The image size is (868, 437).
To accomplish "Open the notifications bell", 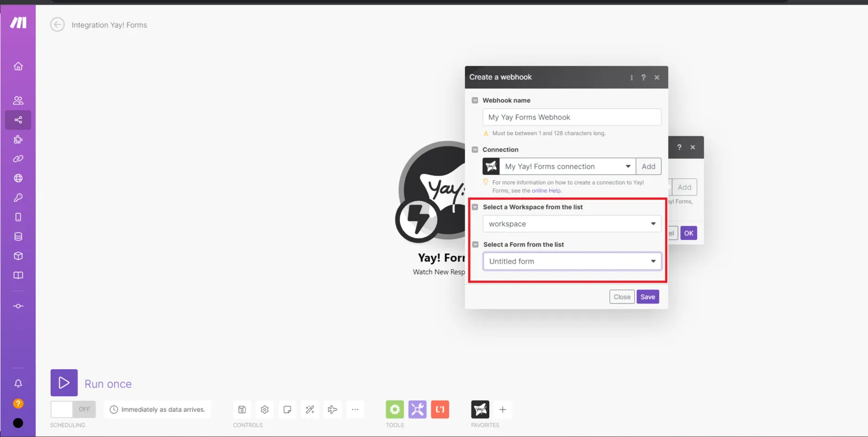I will point(18,383).
